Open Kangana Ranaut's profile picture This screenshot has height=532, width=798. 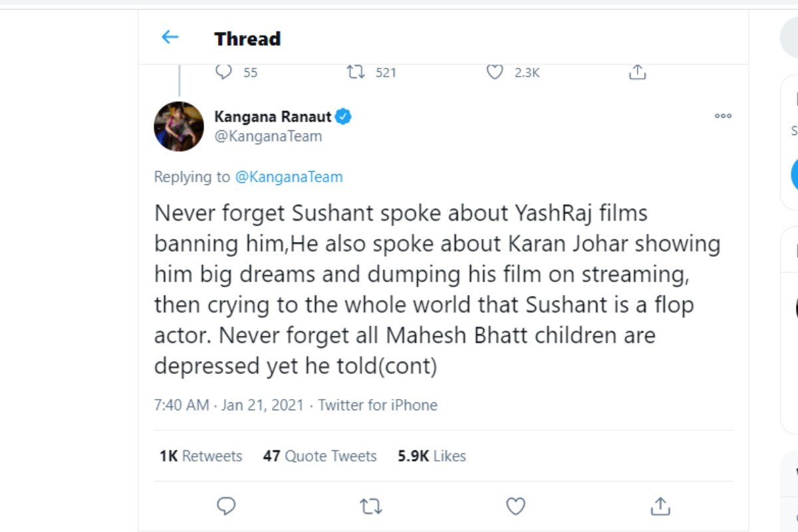[x=178, y=126]
